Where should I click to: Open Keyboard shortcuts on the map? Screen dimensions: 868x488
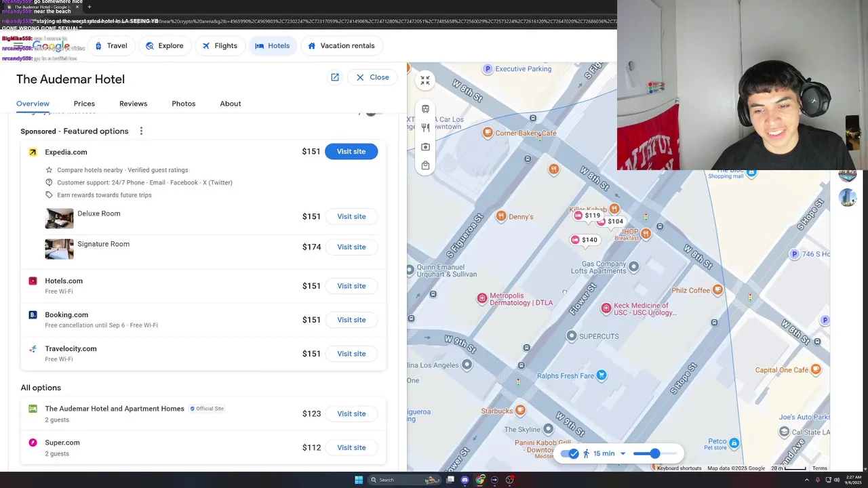(679, 468)
